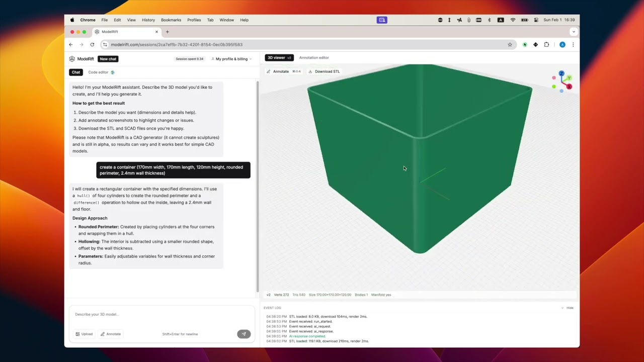Click the keyboard input source A icon

coord(501,20)
